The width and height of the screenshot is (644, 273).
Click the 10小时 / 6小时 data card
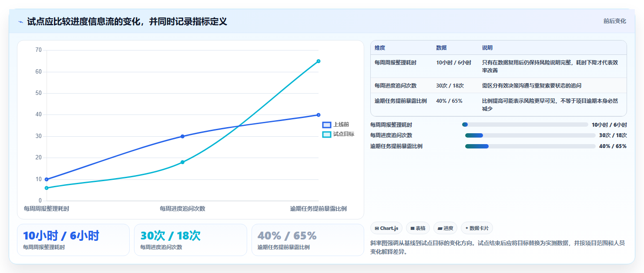[x=73, y=240]
